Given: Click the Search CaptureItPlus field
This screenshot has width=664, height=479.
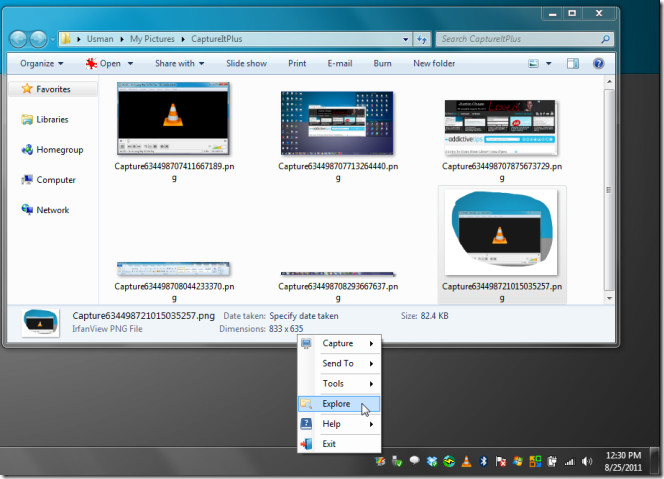Looking at the screenshot, I should (518, 39).
